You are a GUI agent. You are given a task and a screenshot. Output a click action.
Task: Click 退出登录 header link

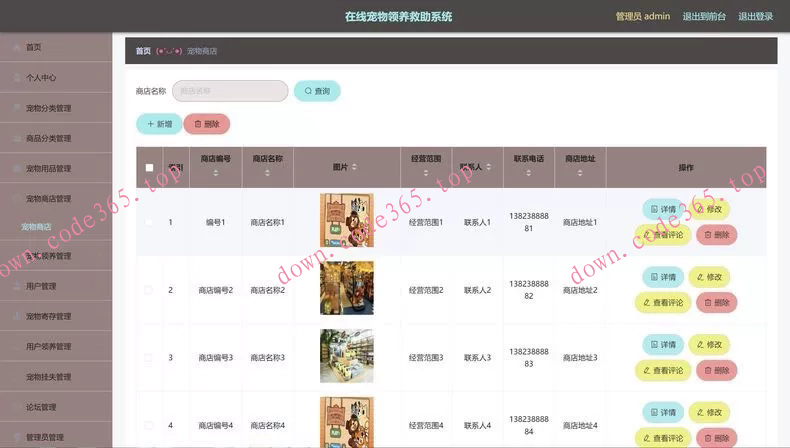(x=755, y=16)
